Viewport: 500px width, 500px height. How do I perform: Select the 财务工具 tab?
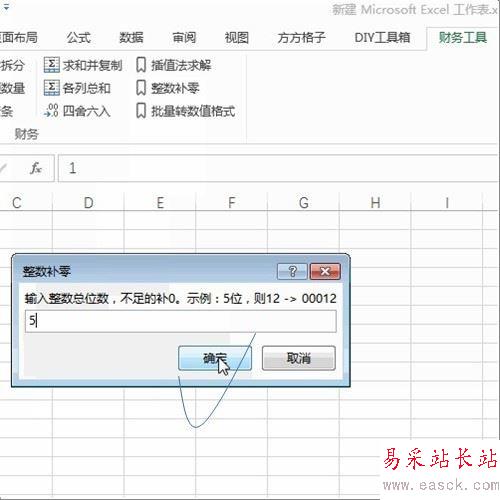[x=463, y=37]
